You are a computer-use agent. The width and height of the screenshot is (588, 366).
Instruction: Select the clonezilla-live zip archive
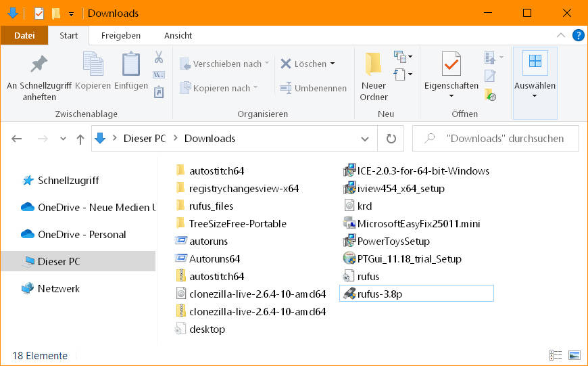(x=251, y=311)
